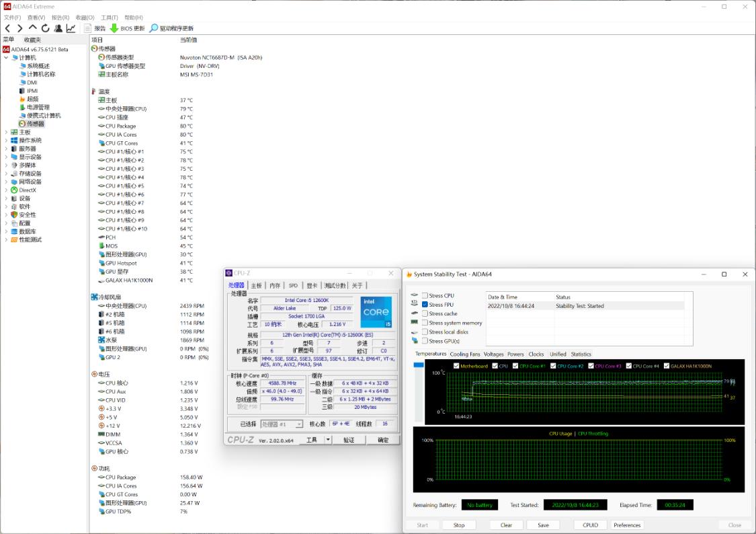Click the back navigation arrow in AIDA64
The width and height of the screenshot is (756, 534).
click(8, 28)
